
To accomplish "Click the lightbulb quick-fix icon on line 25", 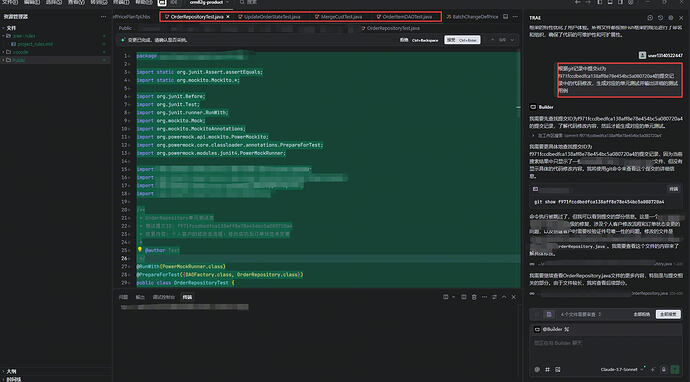I will click(140, 250).
